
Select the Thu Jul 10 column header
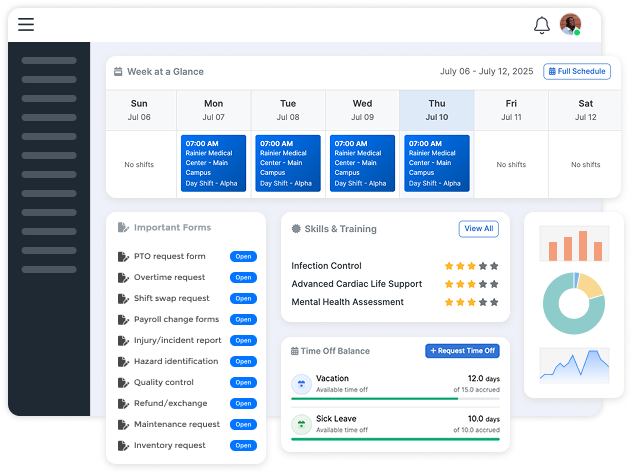point(437,110)
